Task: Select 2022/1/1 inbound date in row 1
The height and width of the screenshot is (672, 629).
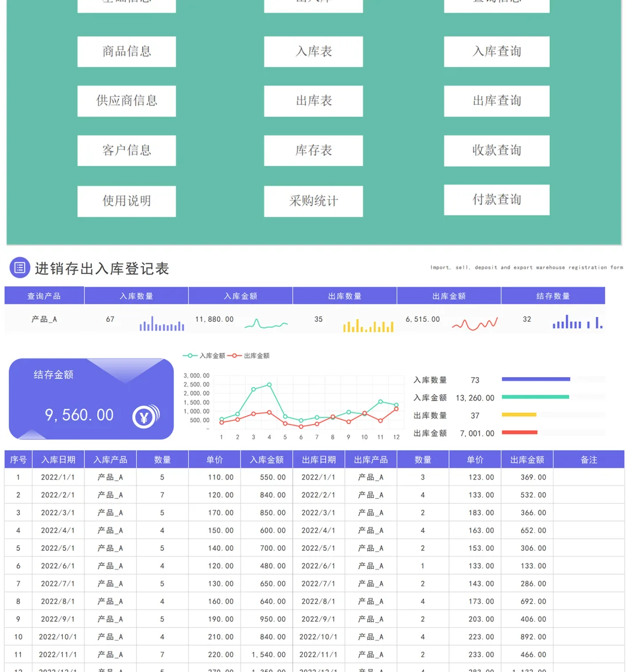Action: click(x=58, y=477)
